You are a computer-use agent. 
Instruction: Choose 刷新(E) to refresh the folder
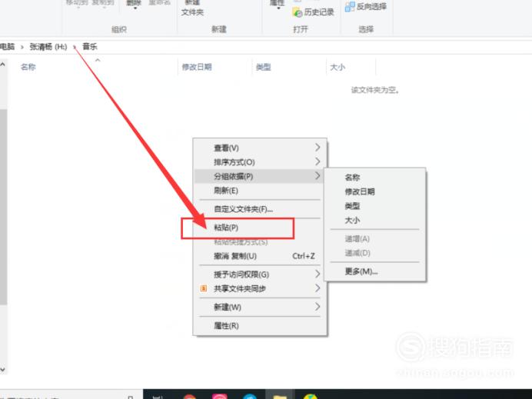(260, 191)
